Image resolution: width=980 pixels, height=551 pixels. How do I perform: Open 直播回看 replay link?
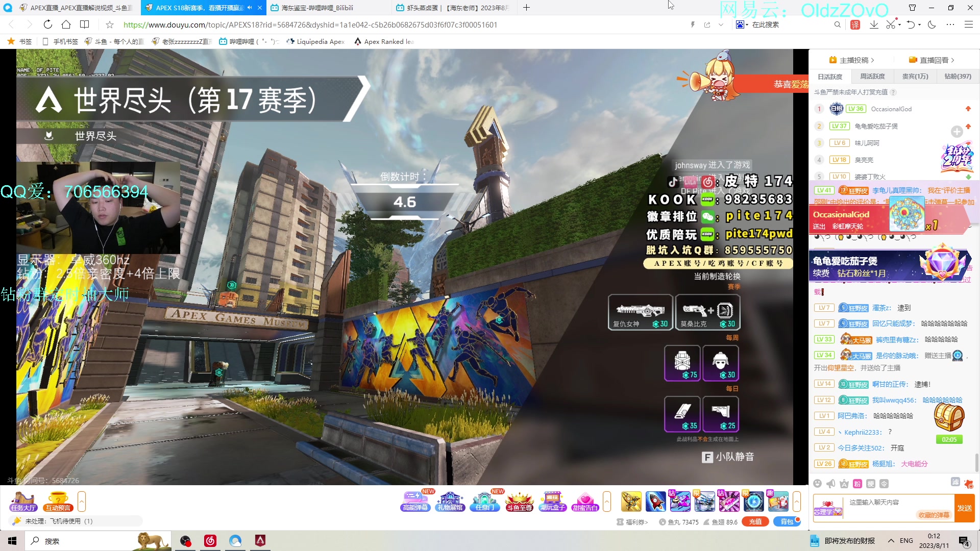(x=931, y=60)
